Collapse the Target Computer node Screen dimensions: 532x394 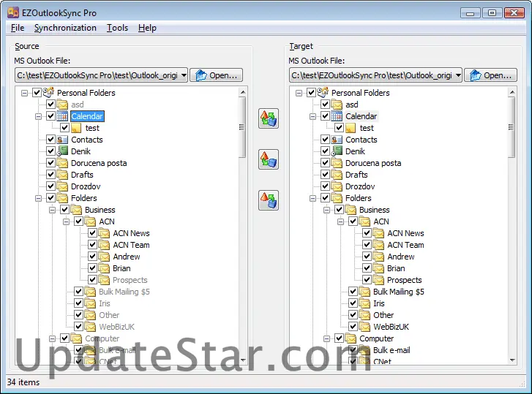(326, 338)
